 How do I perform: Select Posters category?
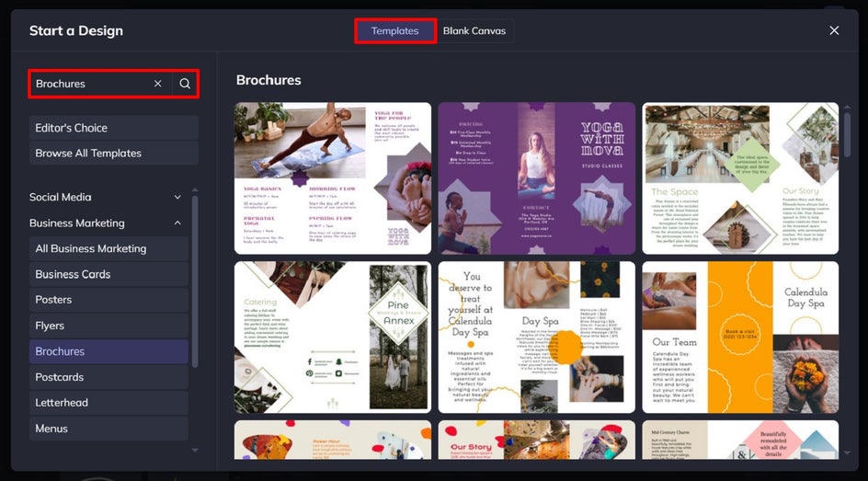(x=108, y=300)
